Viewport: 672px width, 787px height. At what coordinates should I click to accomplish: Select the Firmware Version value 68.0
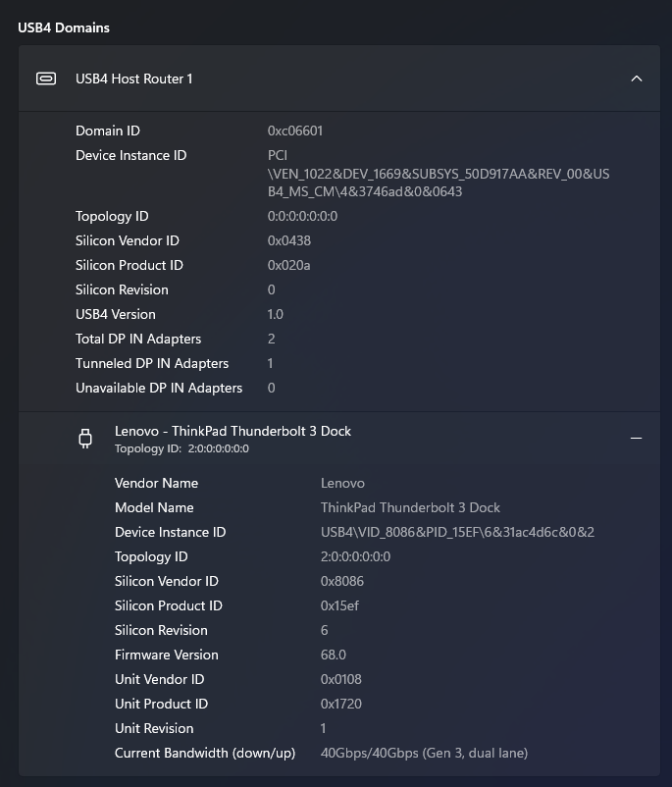point(334,655)
